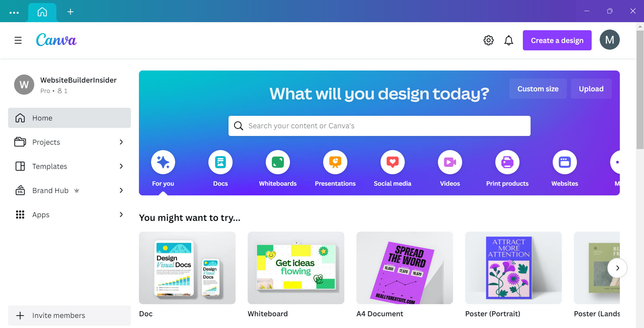Open the Apps sidebar item
This screenshot has width=644, height=328.
69,215
